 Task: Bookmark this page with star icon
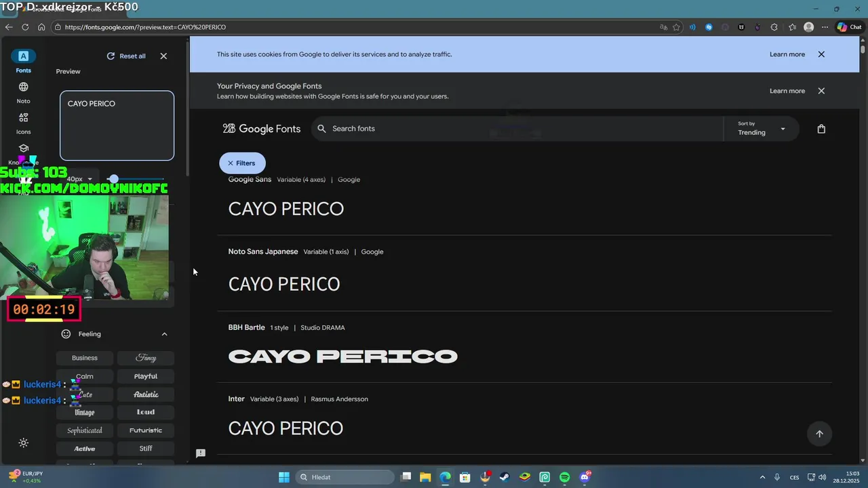[677, 27]
